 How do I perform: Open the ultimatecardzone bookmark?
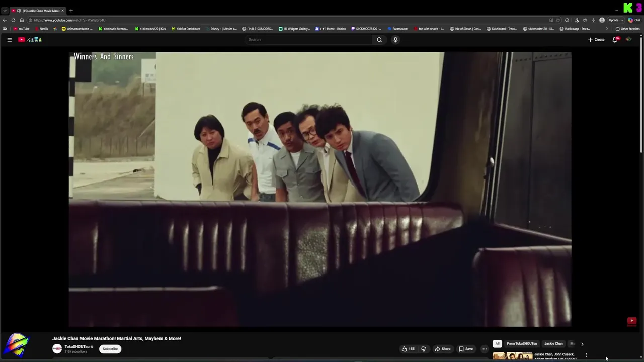pos(77,29)
